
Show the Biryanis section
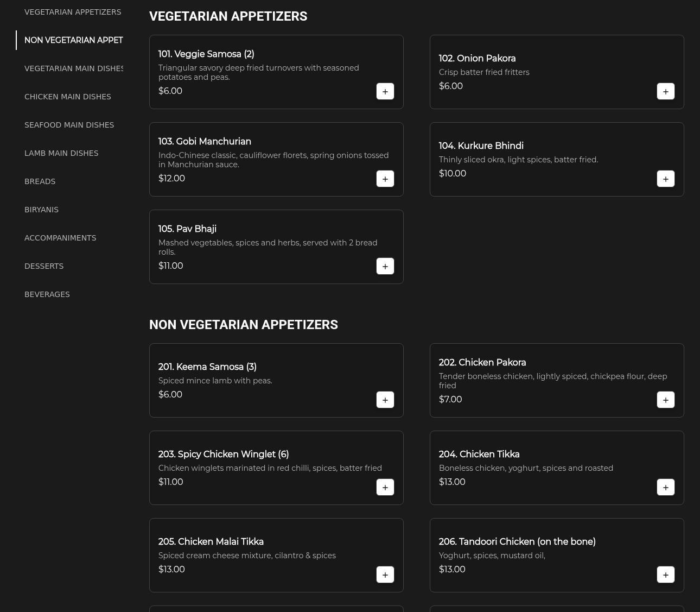point(42,210)
